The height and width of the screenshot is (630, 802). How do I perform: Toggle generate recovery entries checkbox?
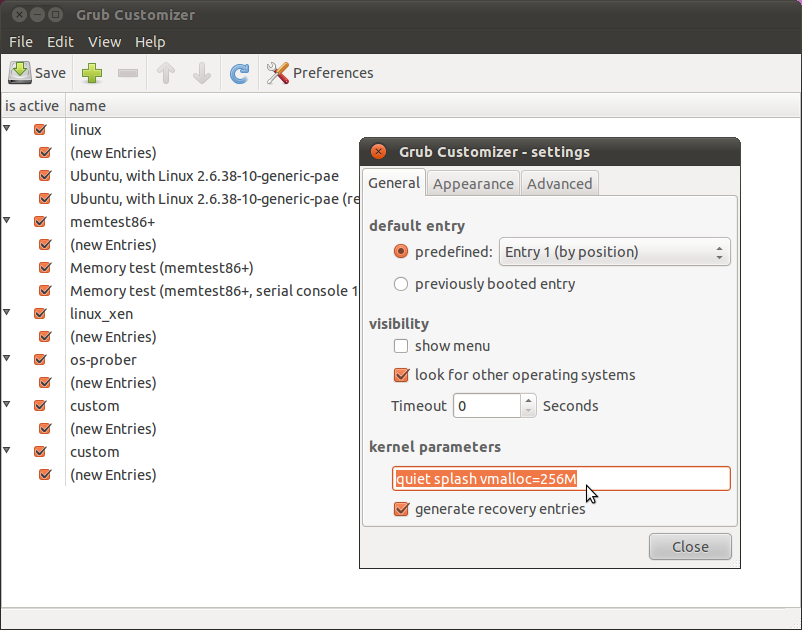click(x=401, y=509)
